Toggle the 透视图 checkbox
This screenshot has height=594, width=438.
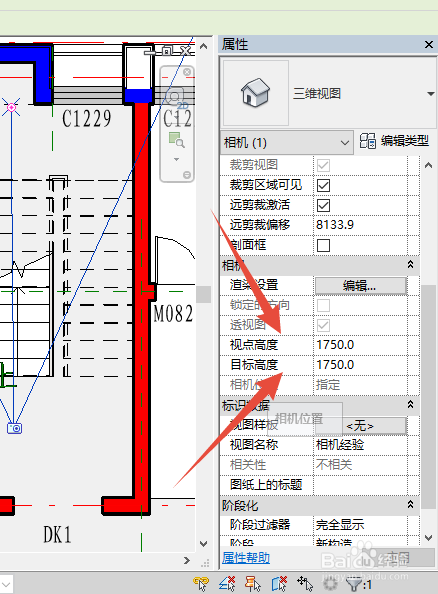click(x=323, y=325)
